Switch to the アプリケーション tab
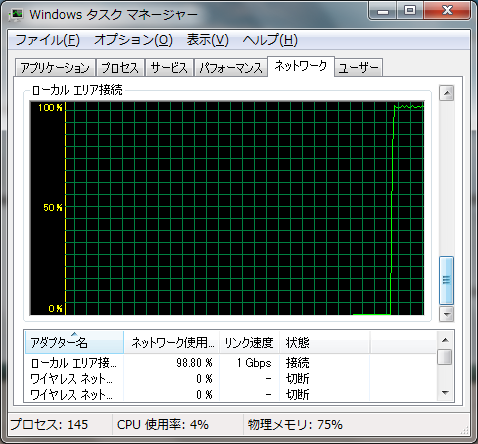The height and width of the screenshot is (444, 478). 55,68
